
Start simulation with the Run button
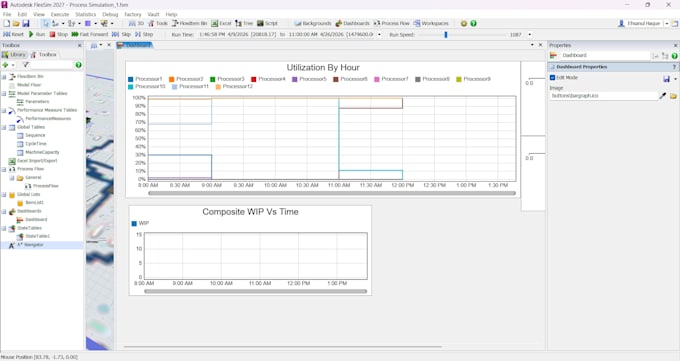pos(37,34)
